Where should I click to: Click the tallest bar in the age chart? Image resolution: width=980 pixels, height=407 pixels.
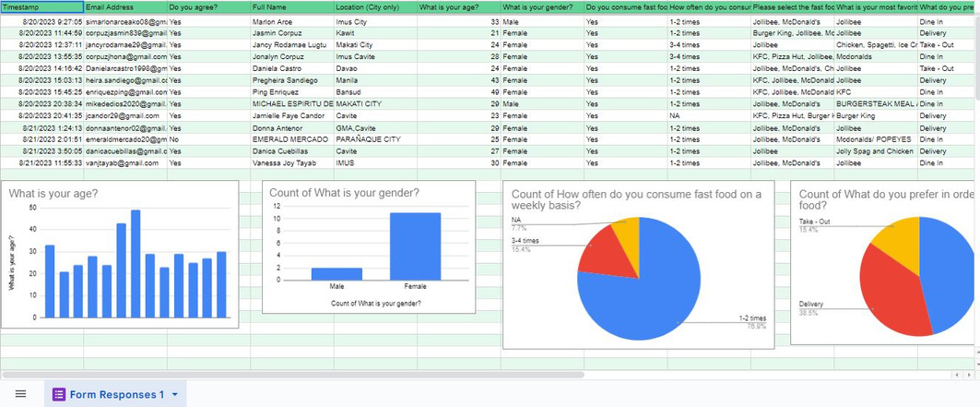click(x=136, y=264)
